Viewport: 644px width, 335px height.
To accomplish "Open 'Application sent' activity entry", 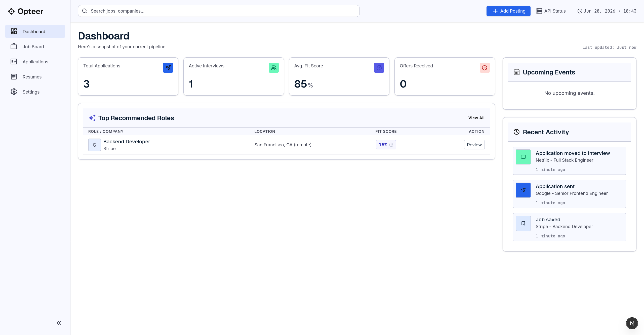I will point(570,194).
